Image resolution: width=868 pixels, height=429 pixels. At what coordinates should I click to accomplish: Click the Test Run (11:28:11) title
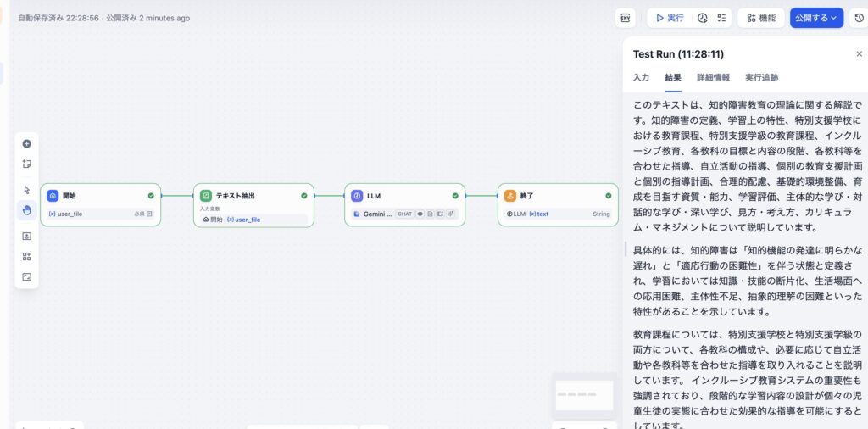pyautogui.click(x=678, y=54)
